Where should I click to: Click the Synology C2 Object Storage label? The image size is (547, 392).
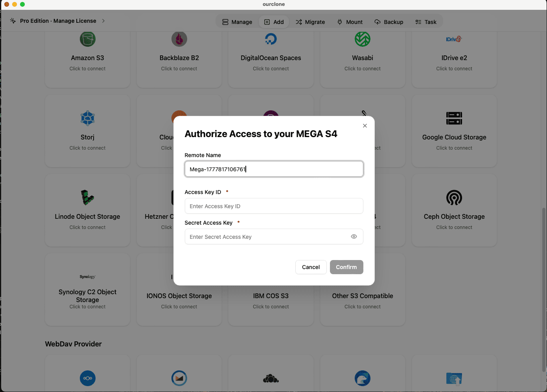click(x=88, y=296)
